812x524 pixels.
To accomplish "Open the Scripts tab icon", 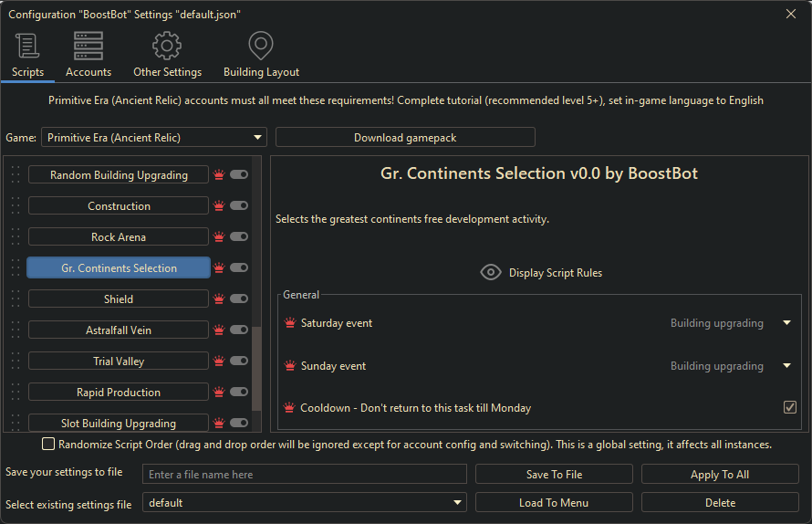I will [x=27, y=46].
